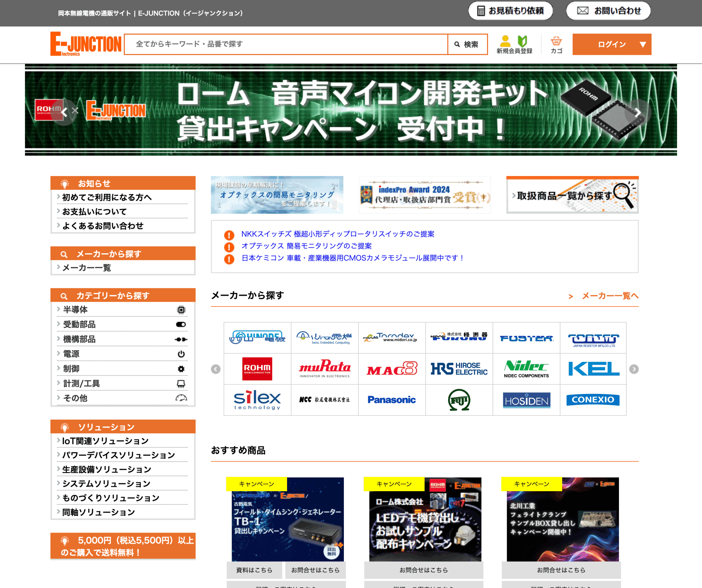Viewport: 702px width, 588px height.
Task: Click お問合せはこちら under 北川工業 campaign
Action: tap(561, 570)
